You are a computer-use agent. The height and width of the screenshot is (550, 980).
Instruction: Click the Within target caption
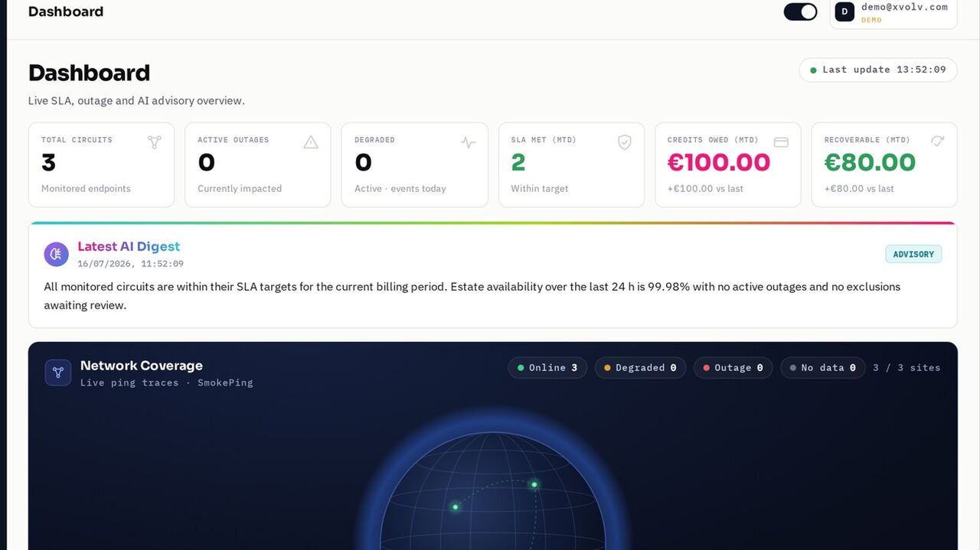[x=540, y=189]
